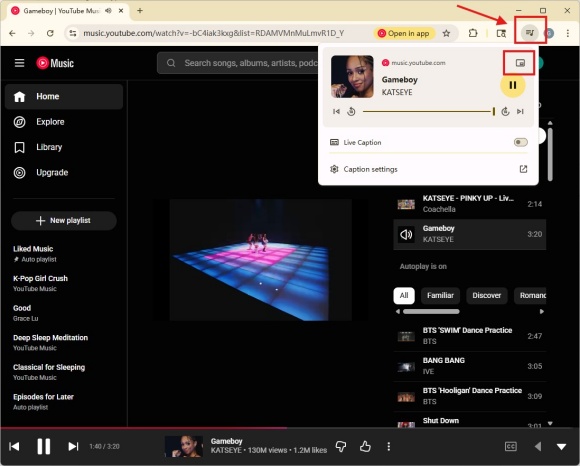Image resolution: width=580 pixels, height=466 pixels.
Task: Open Liked Music playlist
Action: point(64,254)
